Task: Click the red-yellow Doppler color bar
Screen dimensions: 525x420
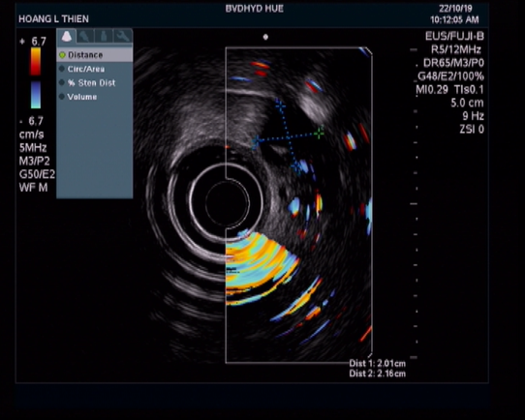Action: [36, 61]
